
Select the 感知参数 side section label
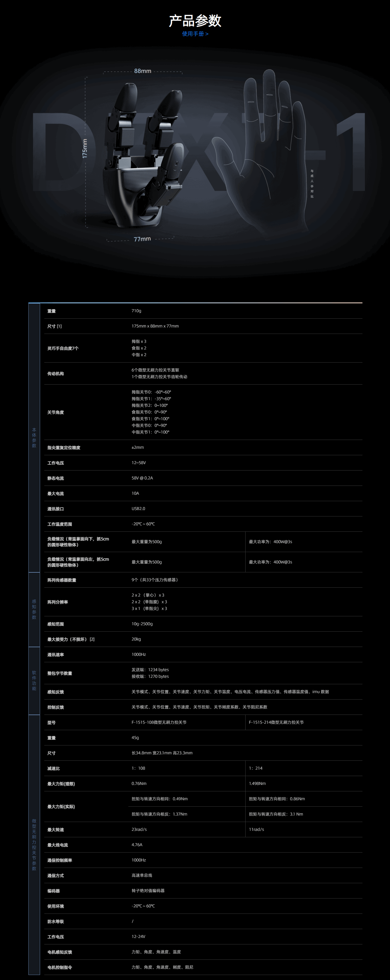[34, 609]
